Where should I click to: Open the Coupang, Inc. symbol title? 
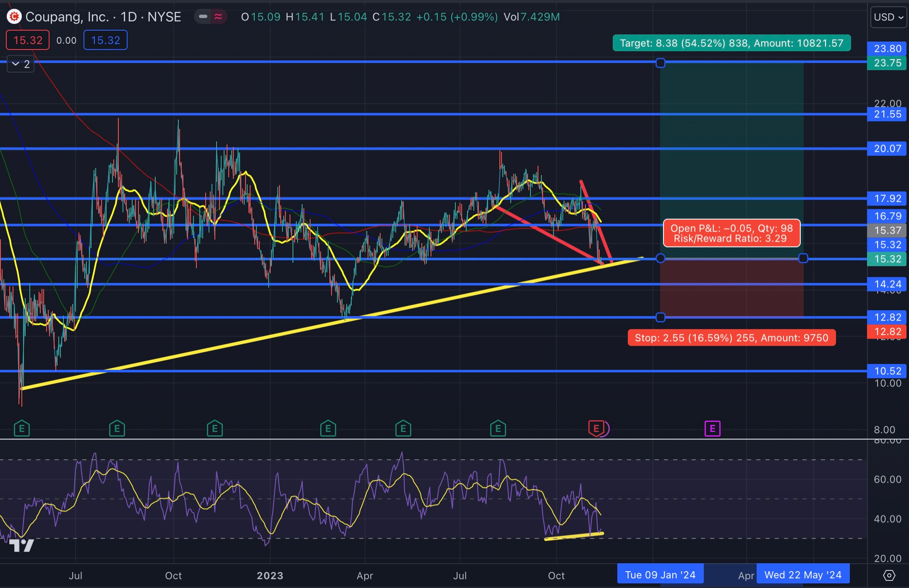point(103,17)
